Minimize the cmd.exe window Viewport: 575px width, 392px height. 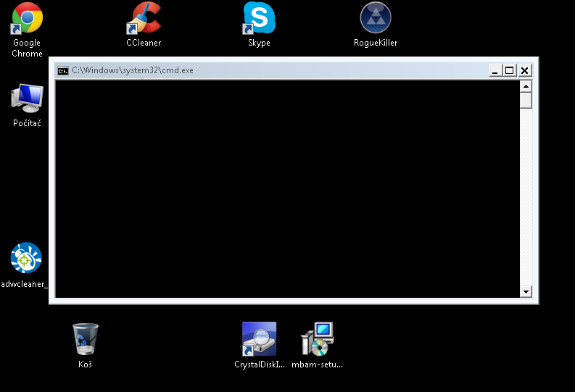(495, 70)
